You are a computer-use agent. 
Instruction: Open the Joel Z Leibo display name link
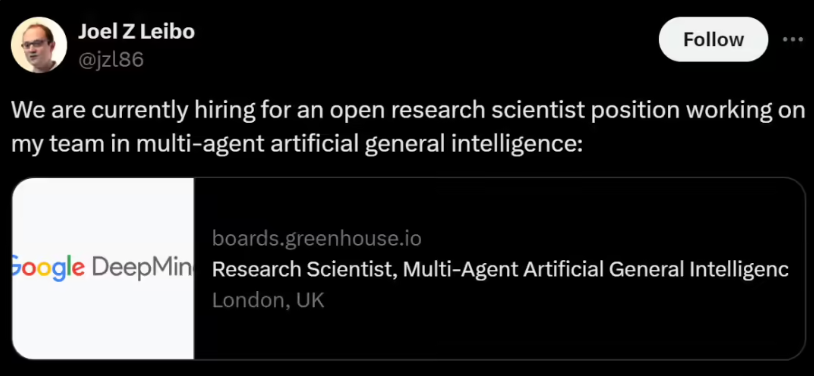[136, 32]
